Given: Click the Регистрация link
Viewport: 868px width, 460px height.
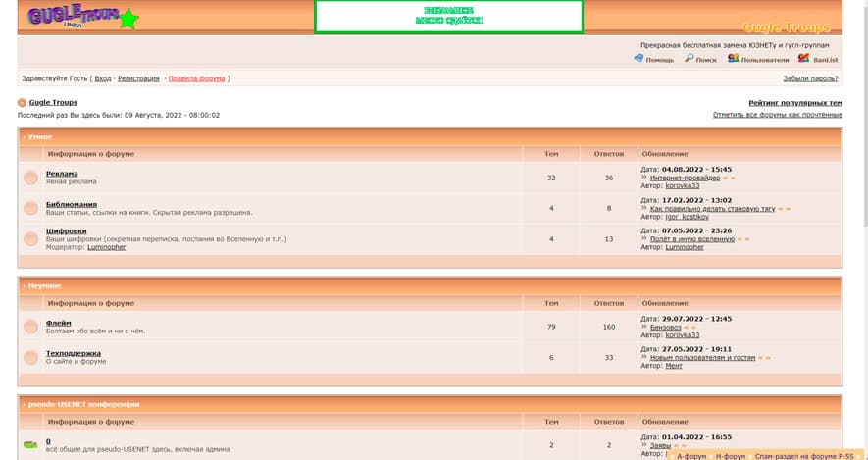Looking at the screenshot, I should pos(138,78).
